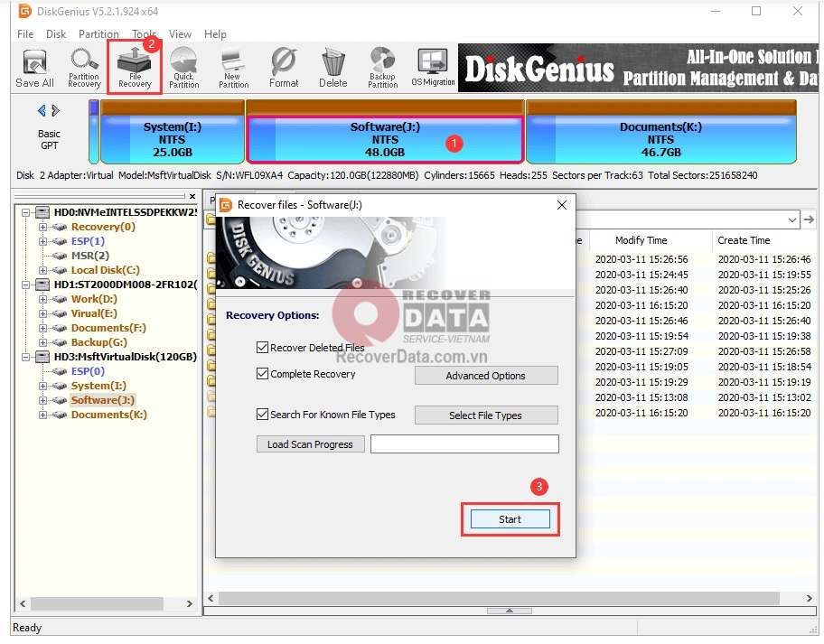Open the Partition Recovery tool
The height and width of the screenshot is (644, 824).
(x=84, y=69)
